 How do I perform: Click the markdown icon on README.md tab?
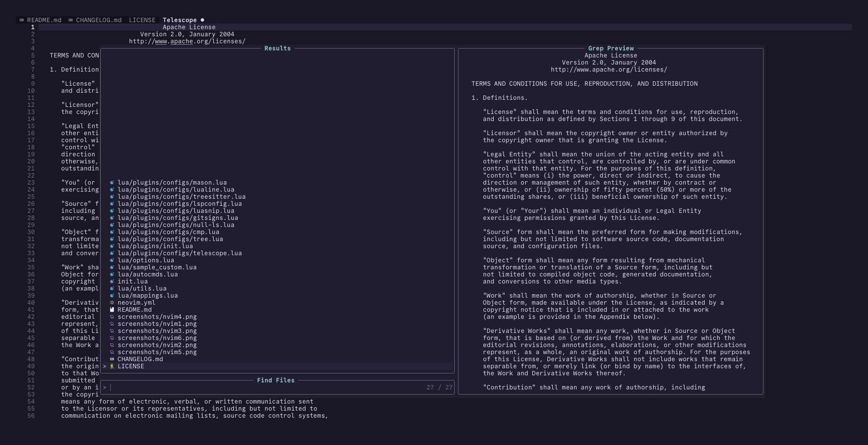point(22,20)
